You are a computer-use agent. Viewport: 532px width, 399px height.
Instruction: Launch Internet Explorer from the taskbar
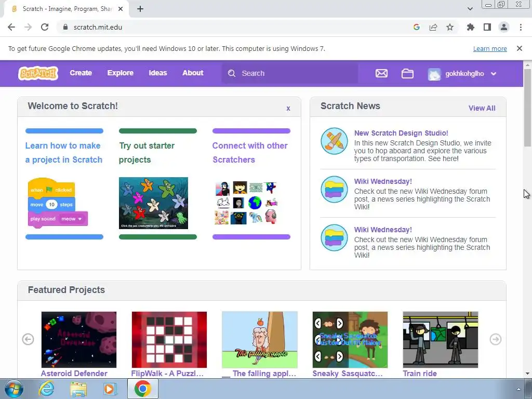coord(46,389)
